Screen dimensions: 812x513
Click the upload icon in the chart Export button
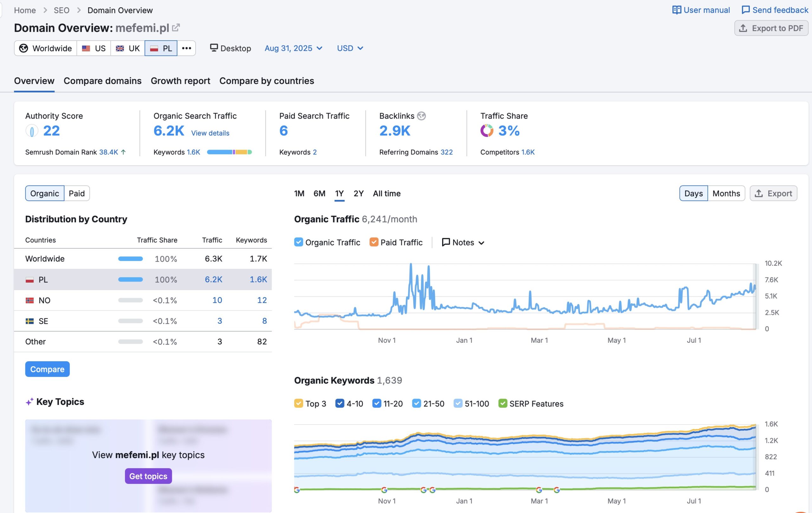tap(759, 193)
